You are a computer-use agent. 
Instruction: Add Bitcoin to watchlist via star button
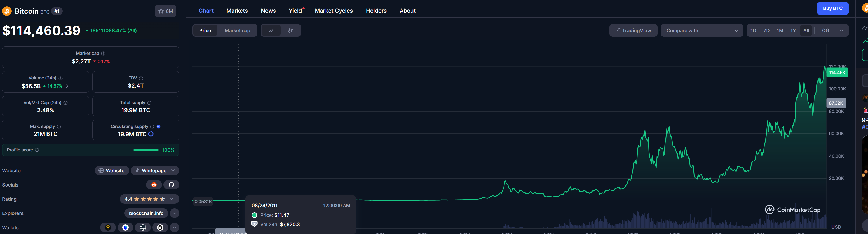click(166, 11)
